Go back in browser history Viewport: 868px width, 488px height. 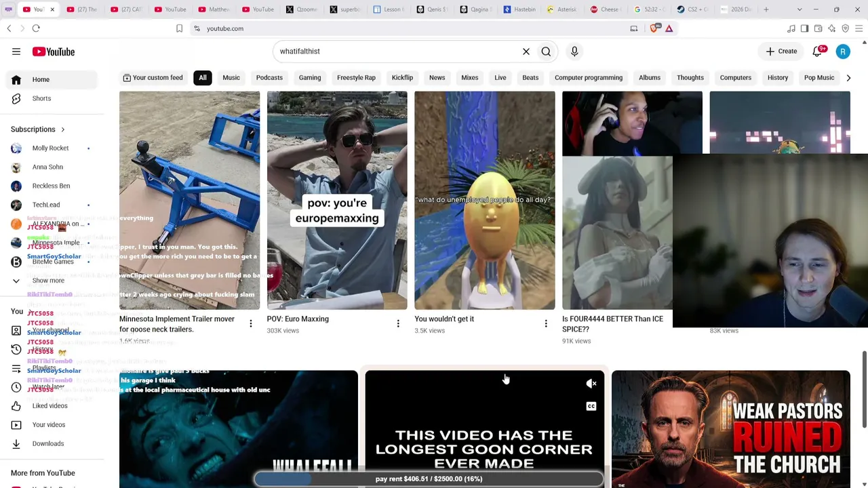pos(9,28)
